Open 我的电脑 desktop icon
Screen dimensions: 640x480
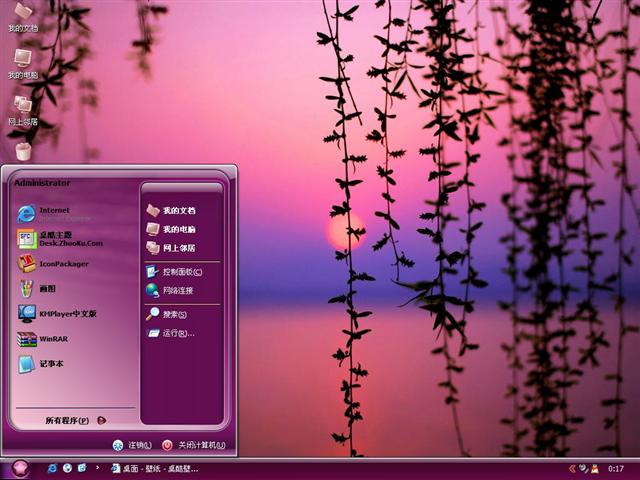[23, 64]
